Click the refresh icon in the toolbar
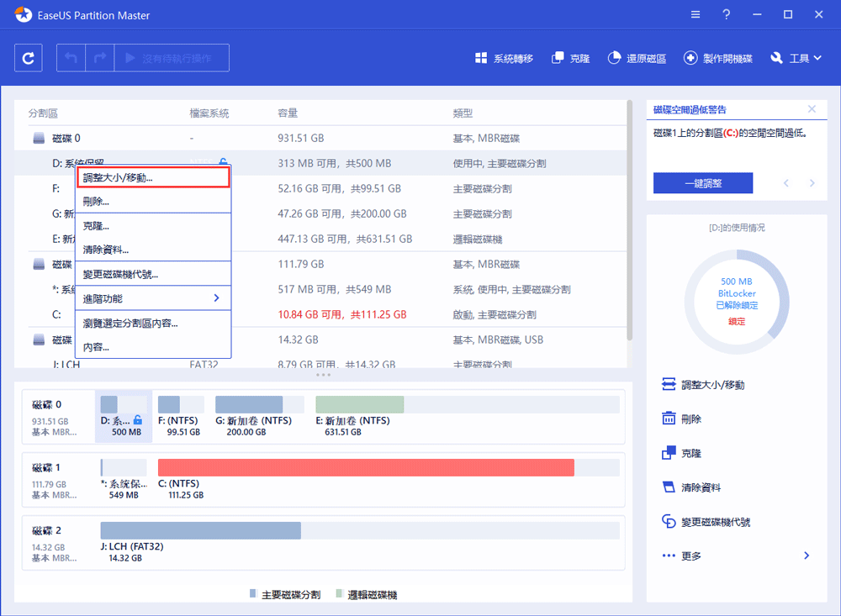Screen dimensions: 841x616 [x=28, y=57]
